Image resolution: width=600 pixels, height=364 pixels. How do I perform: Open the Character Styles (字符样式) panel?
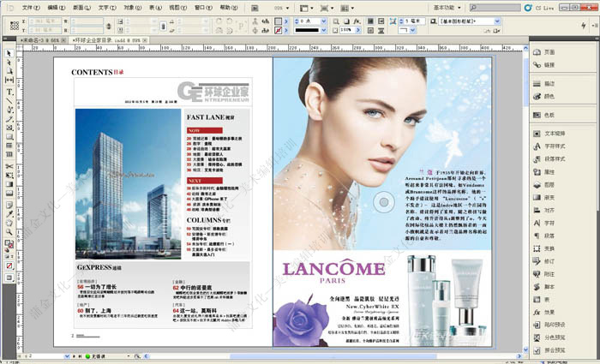549,146
